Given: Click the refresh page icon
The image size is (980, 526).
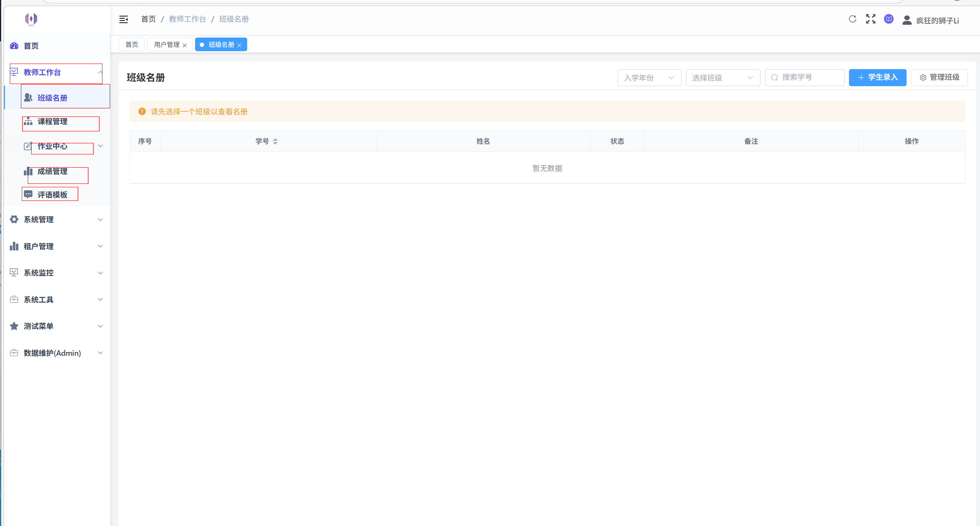Looking at the screenshot, I should (852, 19).
